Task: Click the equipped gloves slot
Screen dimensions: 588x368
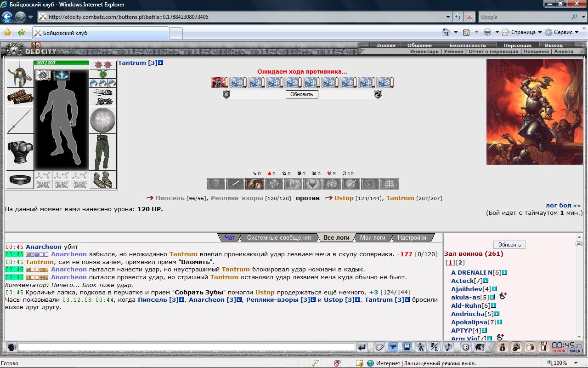Action: click(103, 97)
